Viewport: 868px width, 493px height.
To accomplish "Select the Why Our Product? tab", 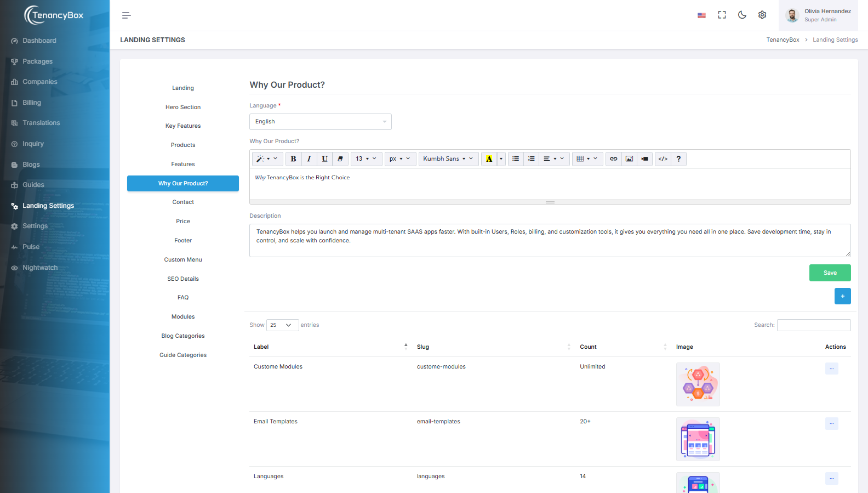I will (x=183, y=183).
